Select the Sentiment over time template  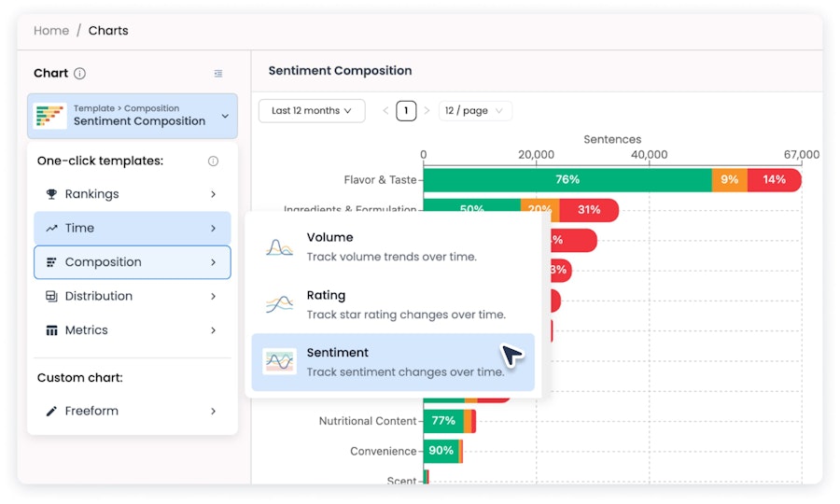point(393,362)
